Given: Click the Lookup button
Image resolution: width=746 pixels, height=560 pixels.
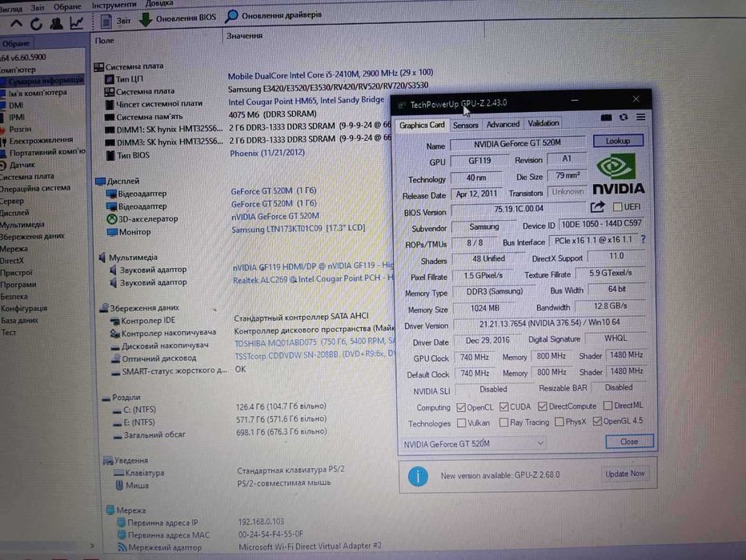Looking at the screenshot, I should 618,141.
